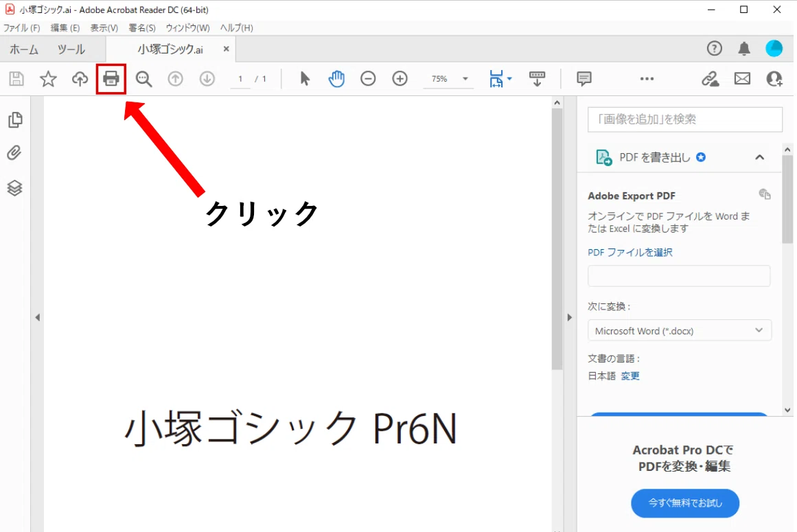
Task: Show more tools via three dots
Action: tap(647, 79)
